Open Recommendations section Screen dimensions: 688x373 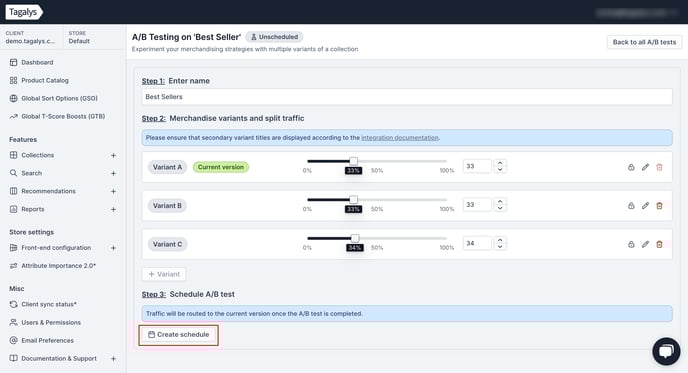point(48,191)
